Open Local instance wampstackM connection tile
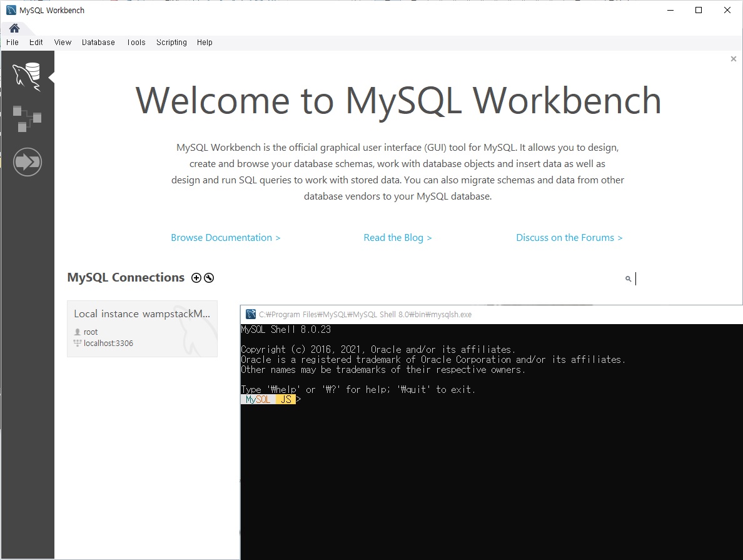743x560 pixels. [142, 328]
